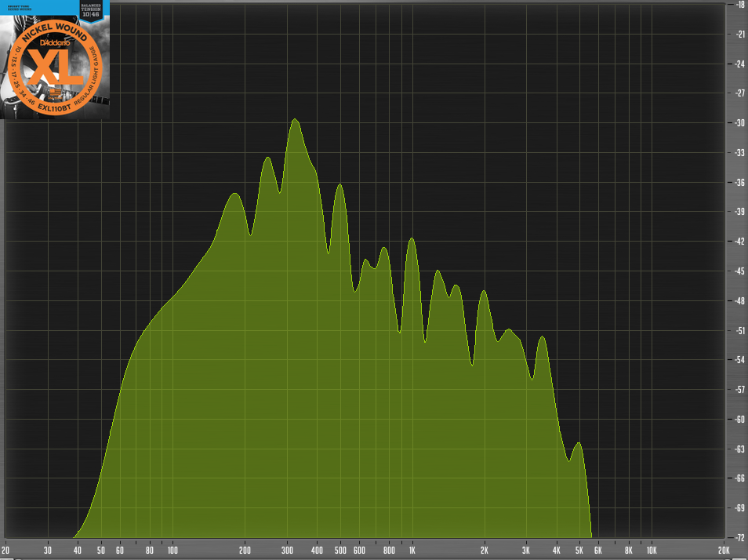748x560 pixels.
Task: Select the "-57" dB scale label
Action: pos(739,390)
